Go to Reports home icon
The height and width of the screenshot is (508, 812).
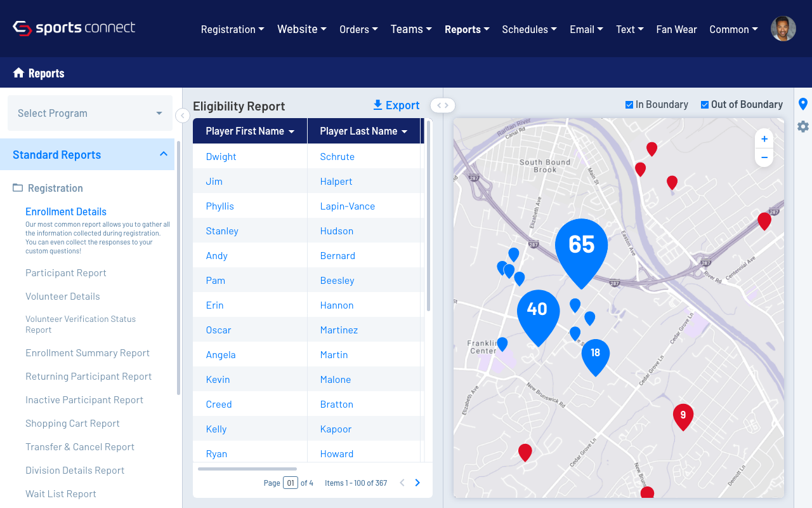18,73
